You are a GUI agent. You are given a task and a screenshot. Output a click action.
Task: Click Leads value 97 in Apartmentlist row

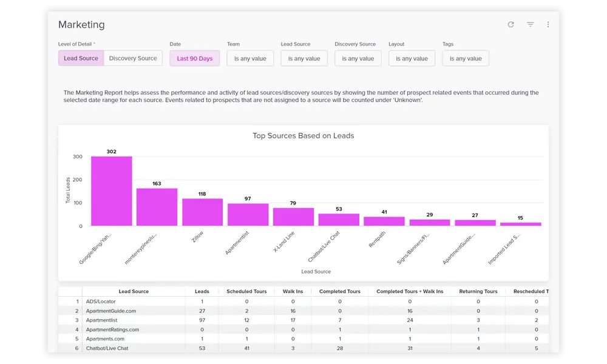202,320
